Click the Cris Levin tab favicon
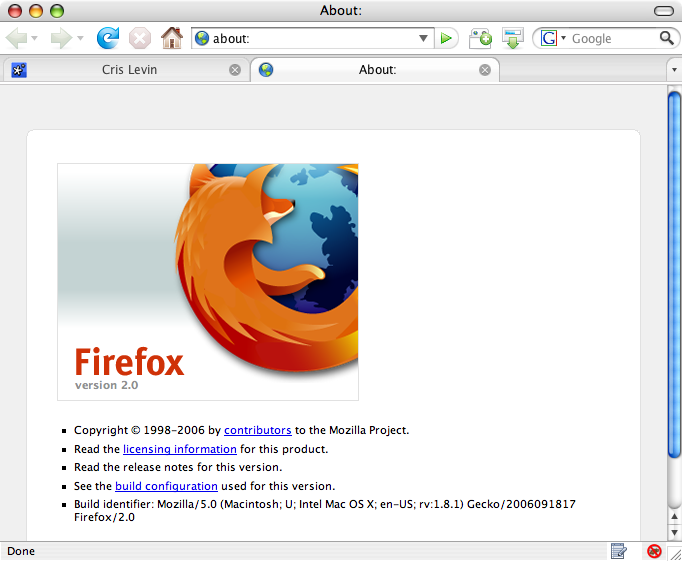The width and height of the screenshot is (682, 561). pyautogui.click(x=19, y=70)
